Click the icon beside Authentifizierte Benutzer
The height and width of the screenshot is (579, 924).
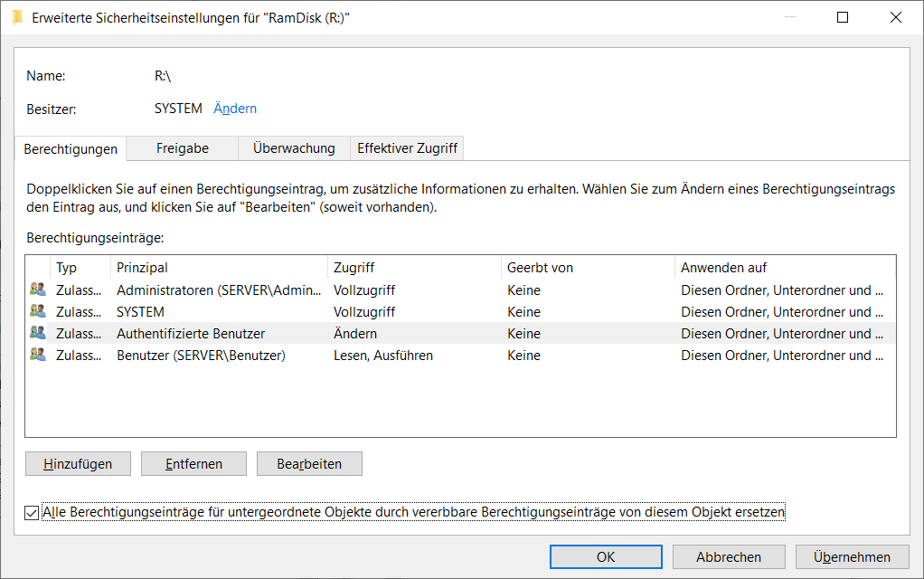(x=37, y=334)
